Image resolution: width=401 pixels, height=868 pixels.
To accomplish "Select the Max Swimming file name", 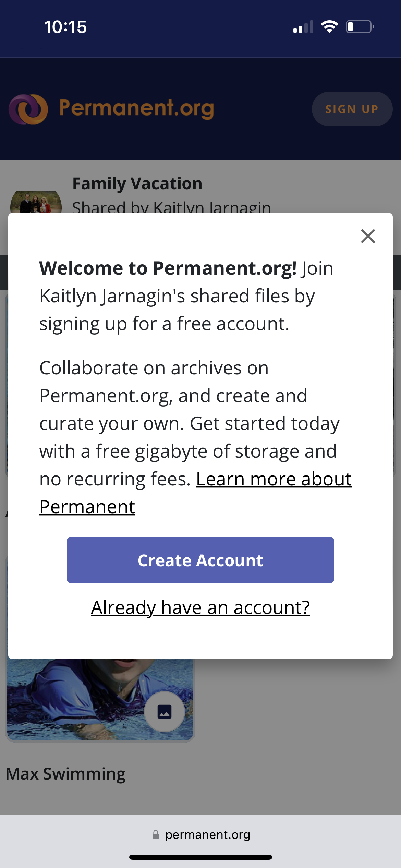I will click(66, 774).
